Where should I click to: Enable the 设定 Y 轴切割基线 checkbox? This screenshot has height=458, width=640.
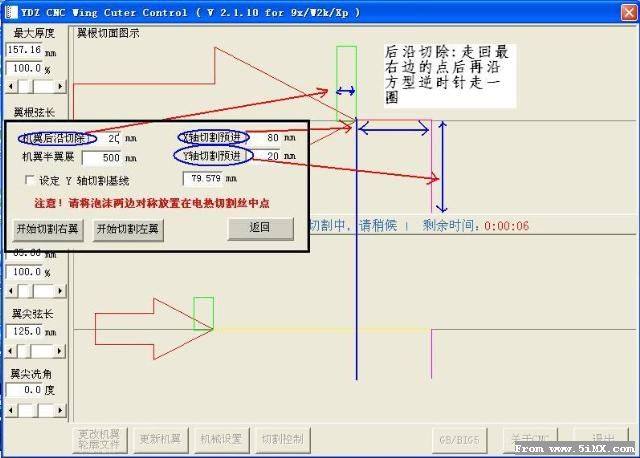point(29,180)
